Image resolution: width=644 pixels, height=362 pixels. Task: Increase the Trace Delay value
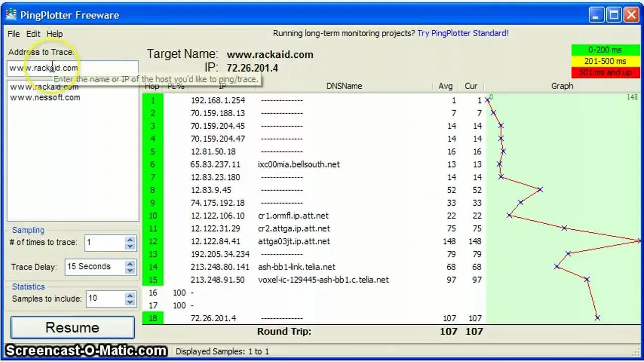[130, 263]
